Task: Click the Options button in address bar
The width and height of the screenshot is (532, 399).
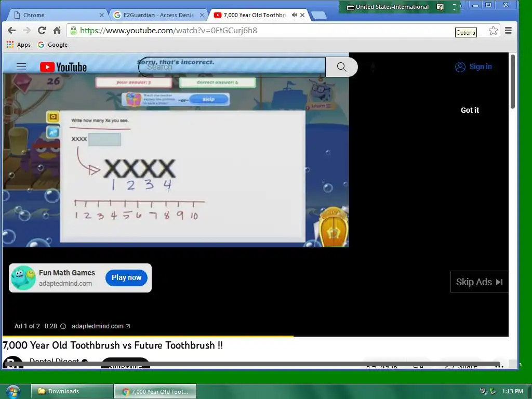Action: (465, 33)
